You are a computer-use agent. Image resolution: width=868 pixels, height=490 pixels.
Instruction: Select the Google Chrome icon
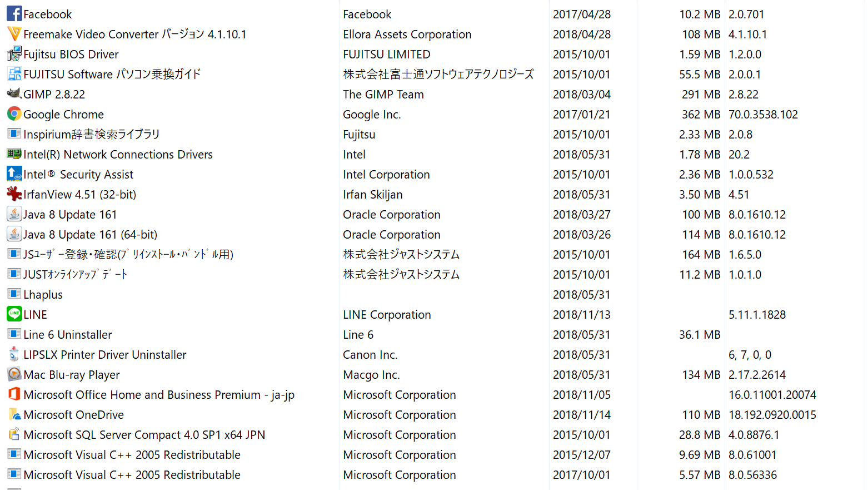(x=14, y=113)
